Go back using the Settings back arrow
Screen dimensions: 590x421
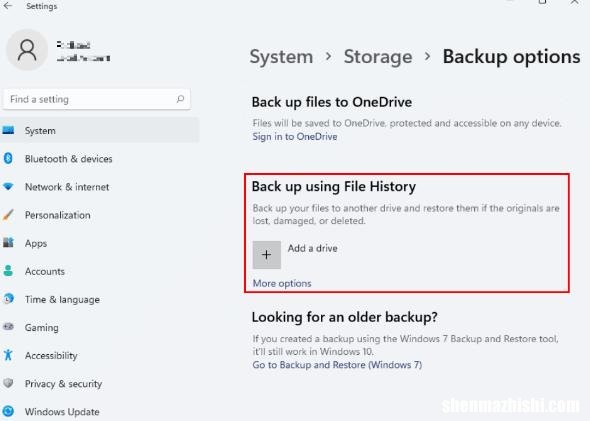pos(8,6)
